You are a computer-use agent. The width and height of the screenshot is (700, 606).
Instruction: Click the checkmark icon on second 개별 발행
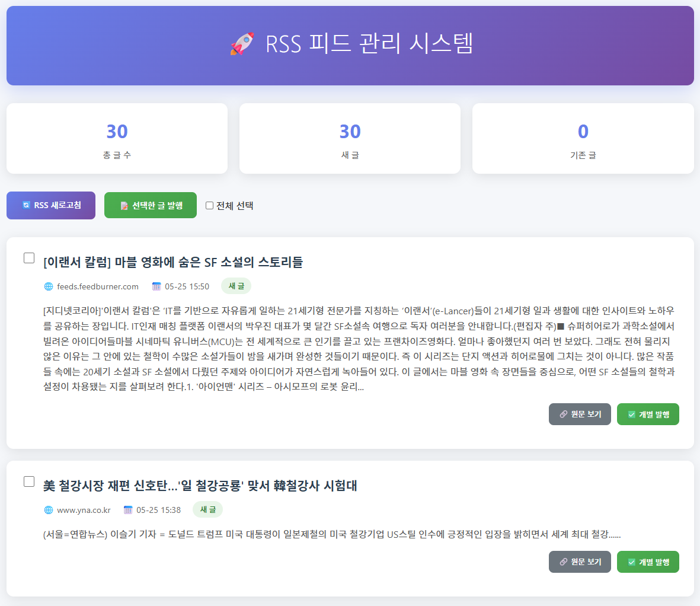pyautogui.click(x=632, y=562)
